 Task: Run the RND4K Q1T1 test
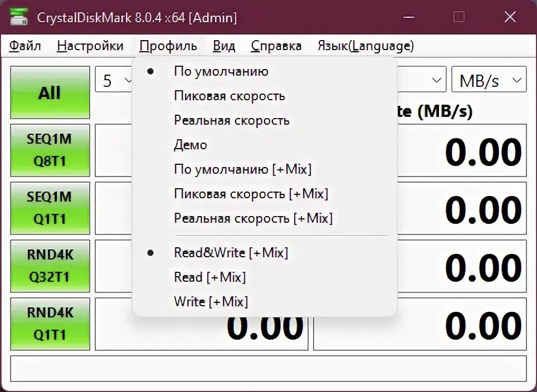pyautogui.click(x=50, y=324)
